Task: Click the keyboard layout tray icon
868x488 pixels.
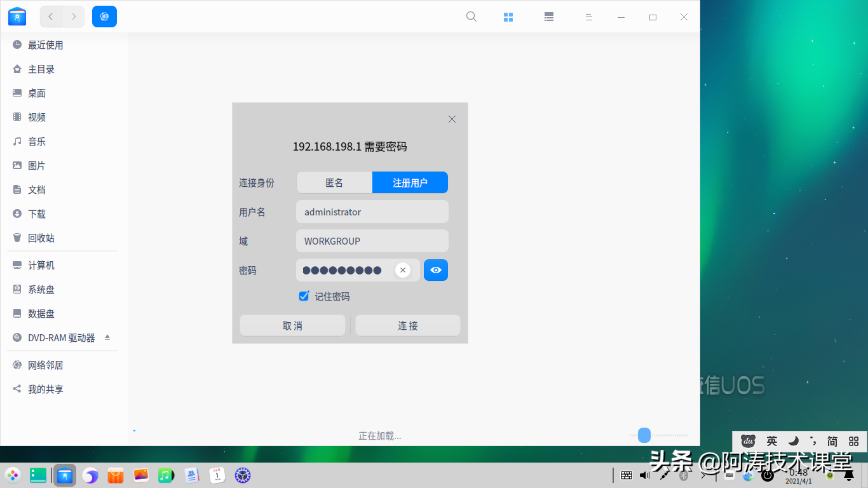Action: [x=627, y=475]
